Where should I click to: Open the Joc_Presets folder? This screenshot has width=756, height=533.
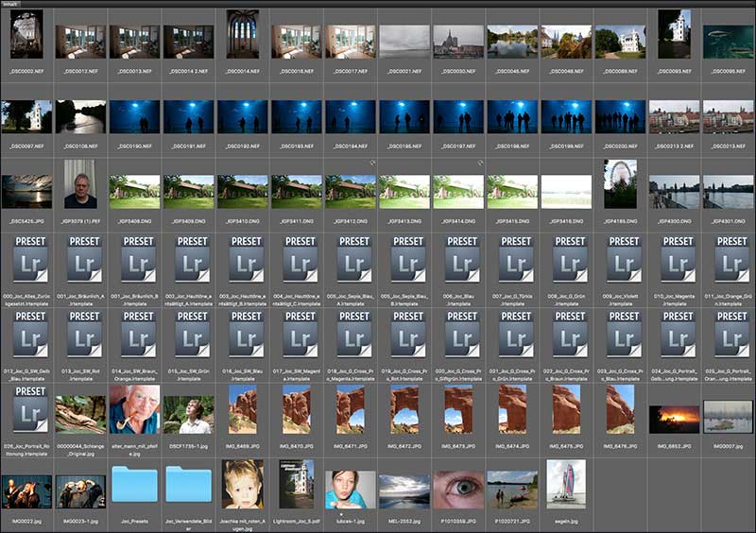(134, 483)
